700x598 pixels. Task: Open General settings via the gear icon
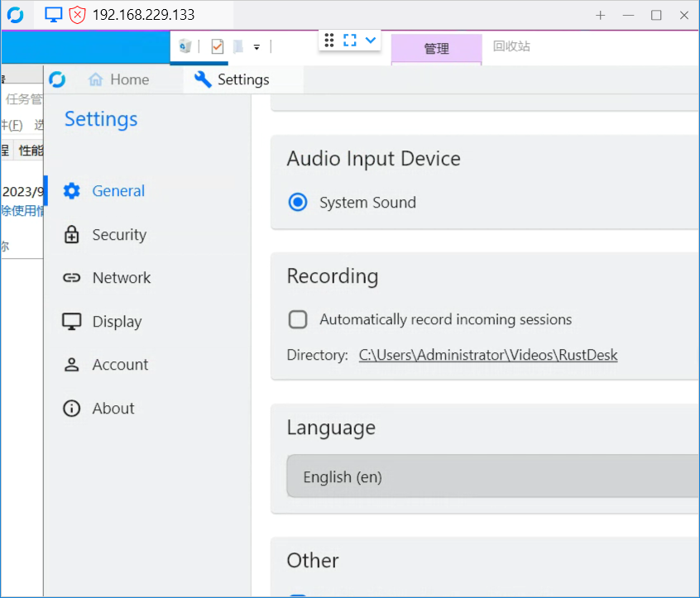pyautogui.click(x=73, y=190)
